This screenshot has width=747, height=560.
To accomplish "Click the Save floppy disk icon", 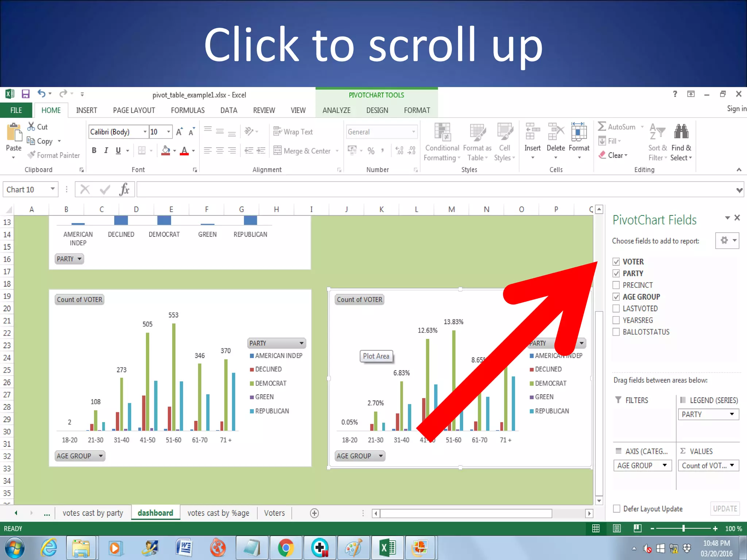I will coord(26,94).
